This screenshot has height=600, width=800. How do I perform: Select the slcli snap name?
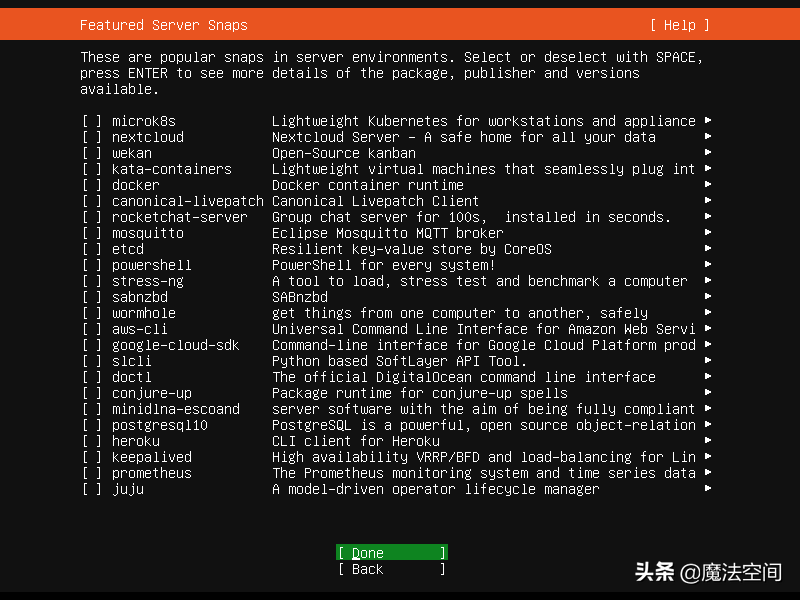pyautogui.click(x=132, y=361)
